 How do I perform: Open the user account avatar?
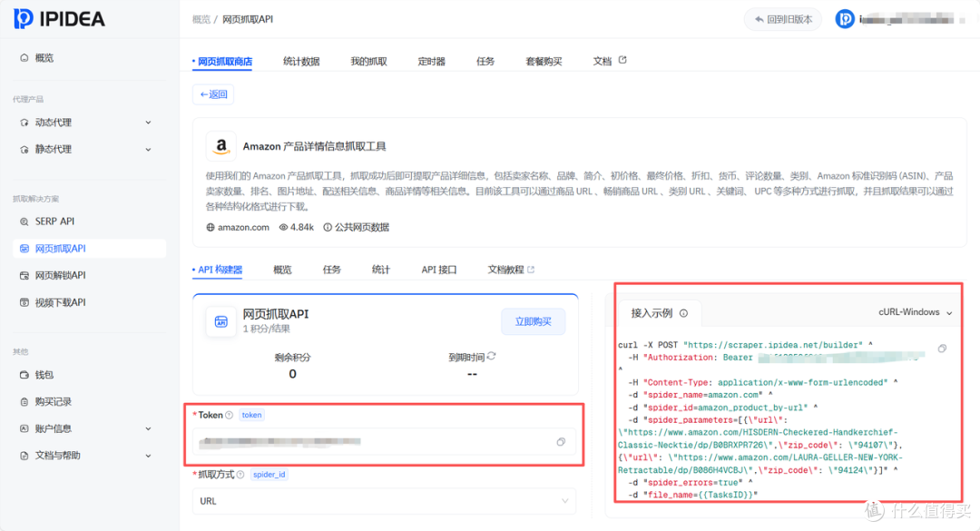point(845,19)
